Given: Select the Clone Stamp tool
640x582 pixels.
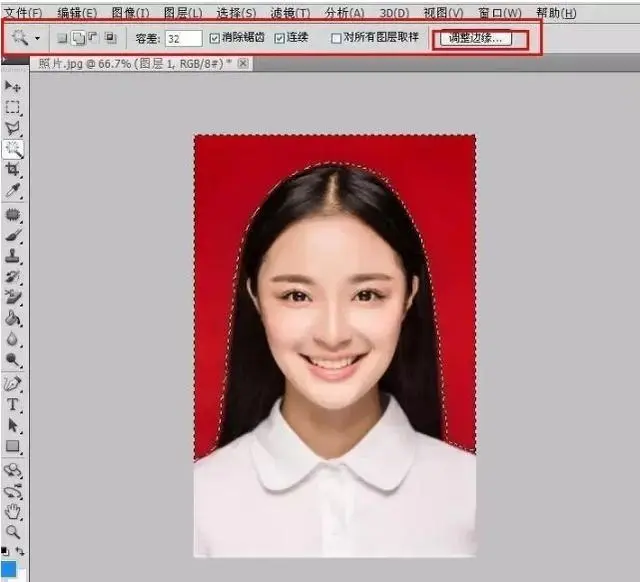Looking at the screenshot, I should (x=14, y=255).
